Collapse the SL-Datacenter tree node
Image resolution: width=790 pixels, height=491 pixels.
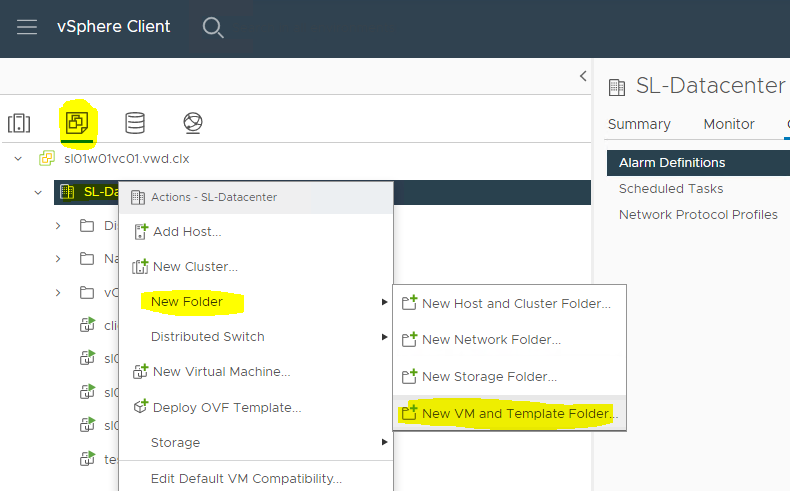[38, 192]
